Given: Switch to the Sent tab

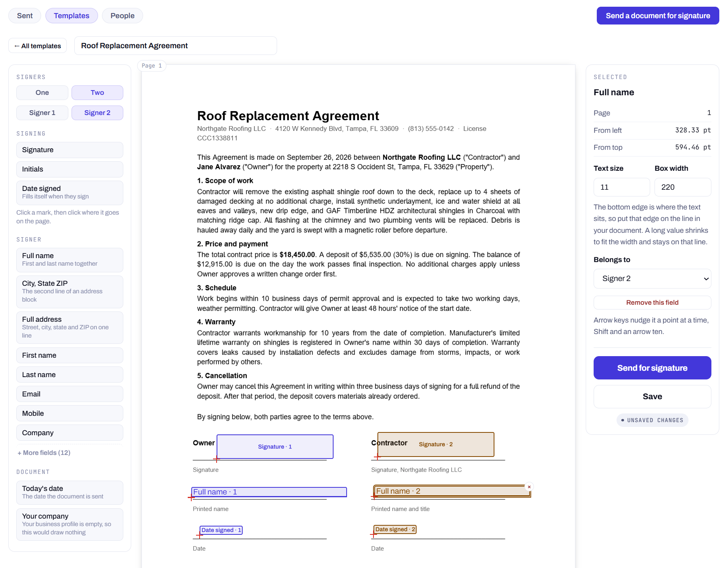Looking at the screenshot, I should pos(25,16).
